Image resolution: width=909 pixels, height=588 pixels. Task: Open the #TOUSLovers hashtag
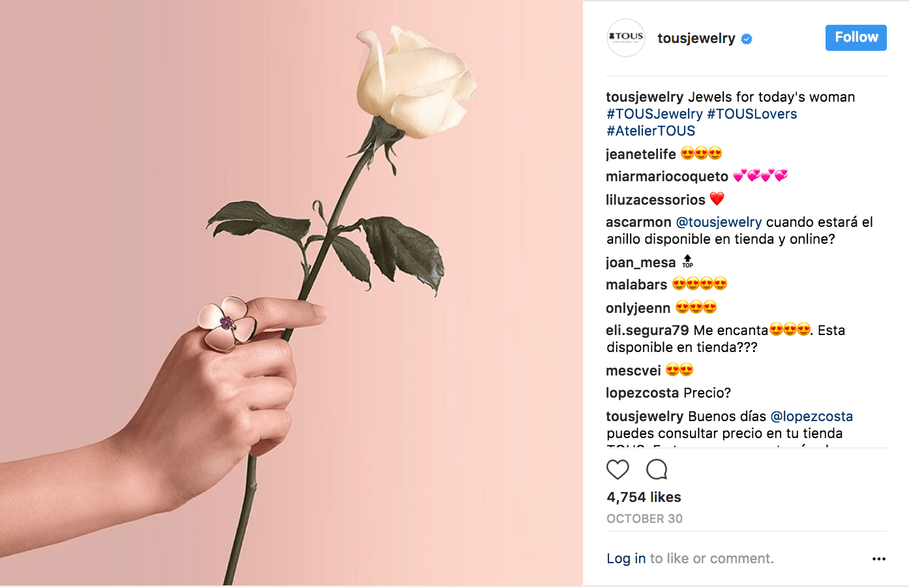[x=752, y=114]
